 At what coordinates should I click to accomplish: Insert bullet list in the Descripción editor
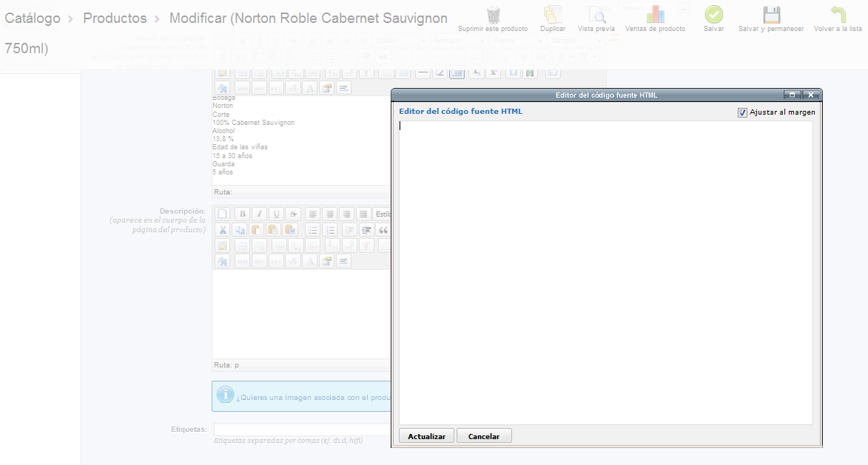[x=312, y=230]
